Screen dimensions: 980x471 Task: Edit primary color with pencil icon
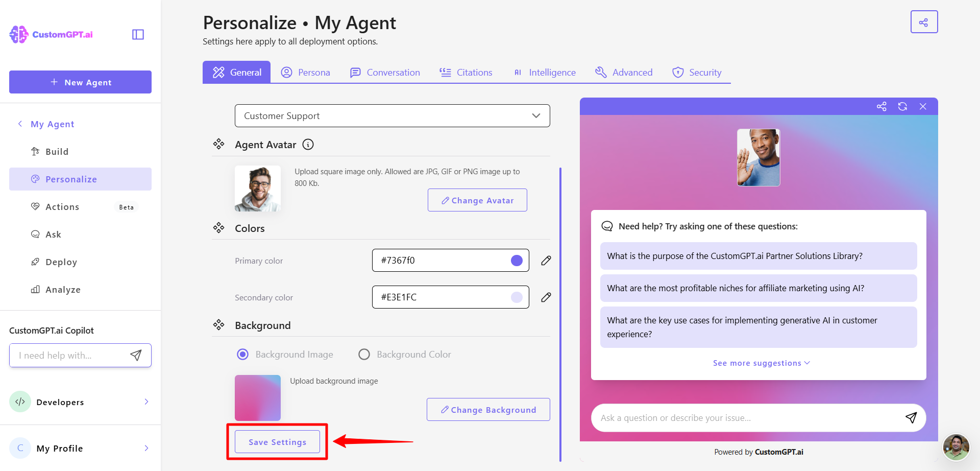click(x=546, y=261)
